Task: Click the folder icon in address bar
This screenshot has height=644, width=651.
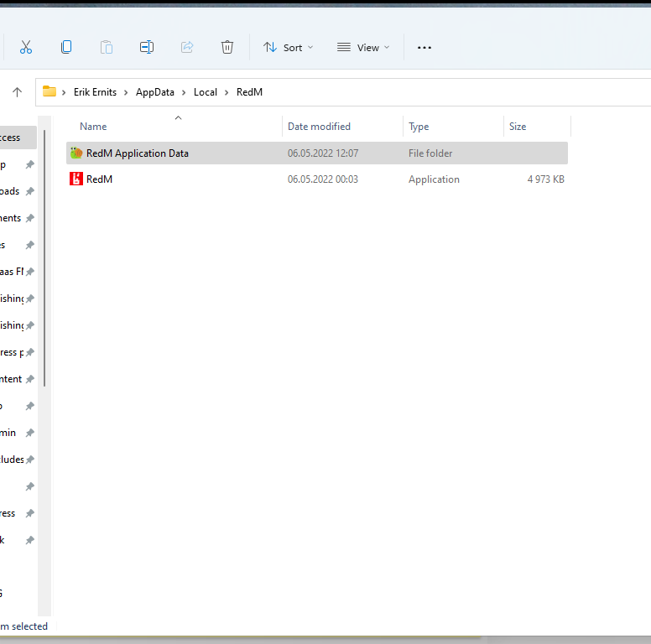Action: (49, 91)
